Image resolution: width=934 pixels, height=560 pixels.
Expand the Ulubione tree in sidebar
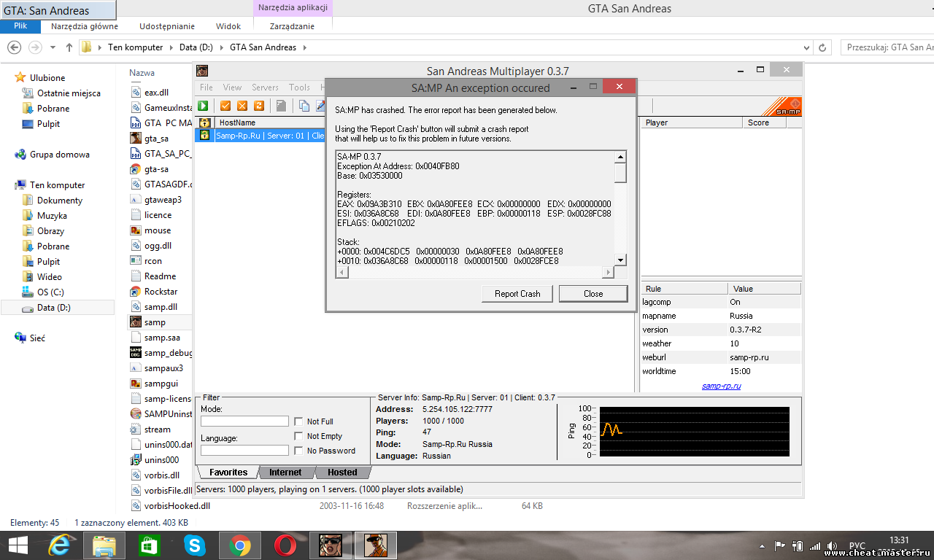[x=8, y=78]
